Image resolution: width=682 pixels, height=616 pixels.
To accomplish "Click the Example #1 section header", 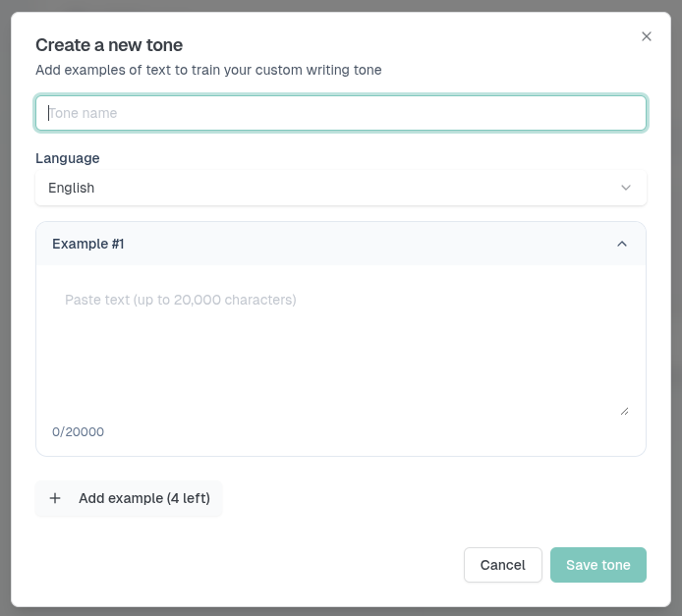I will click(x=341, y=244).
